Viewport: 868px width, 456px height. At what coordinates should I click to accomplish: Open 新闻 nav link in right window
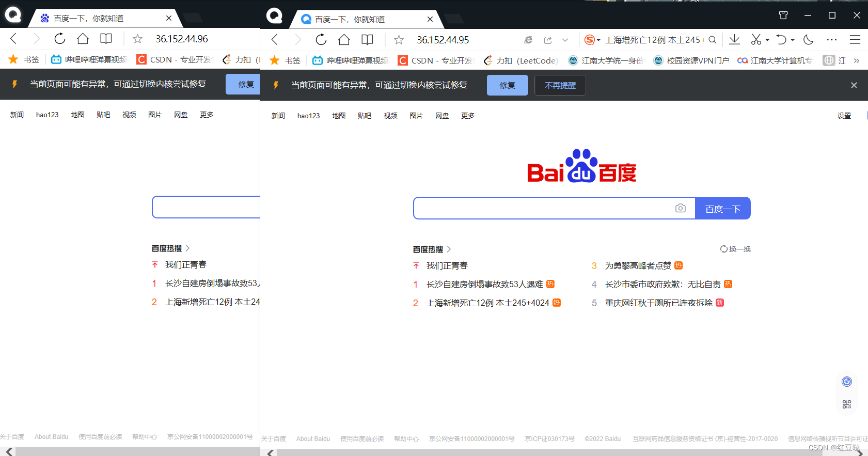click(278, 116)
